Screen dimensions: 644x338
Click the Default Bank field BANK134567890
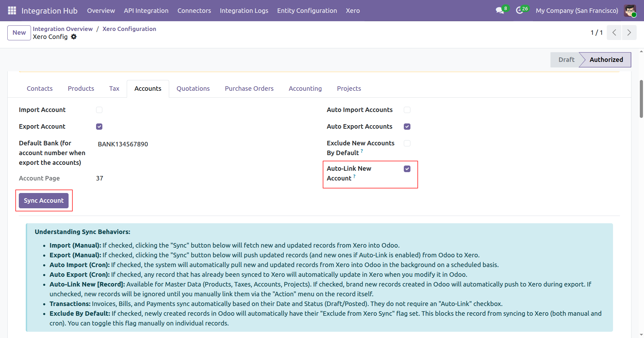(123, 144)
